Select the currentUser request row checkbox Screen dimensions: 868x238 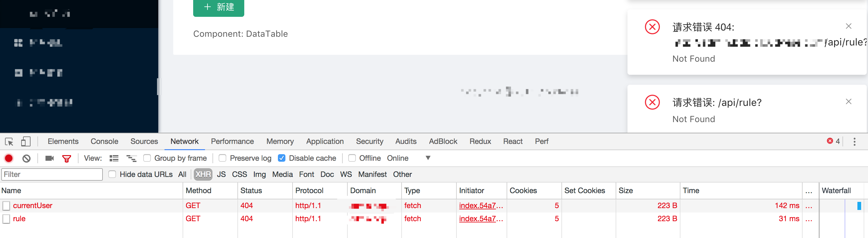point(6,206)
